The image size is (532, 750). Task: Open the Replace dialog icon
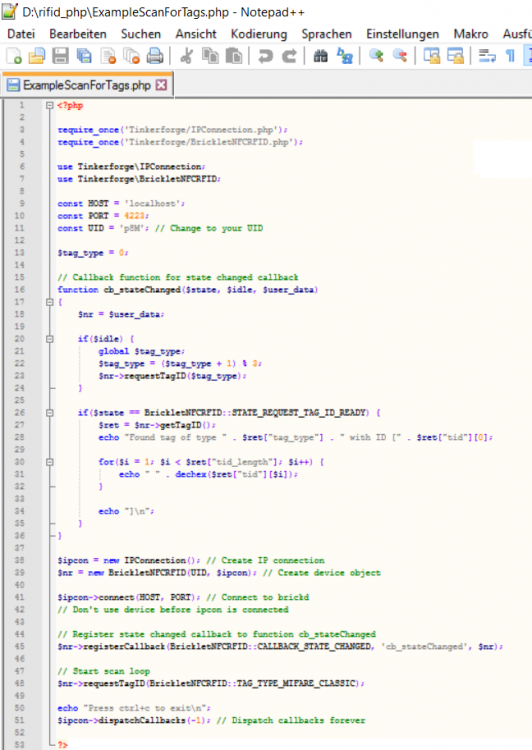point(344,56)
